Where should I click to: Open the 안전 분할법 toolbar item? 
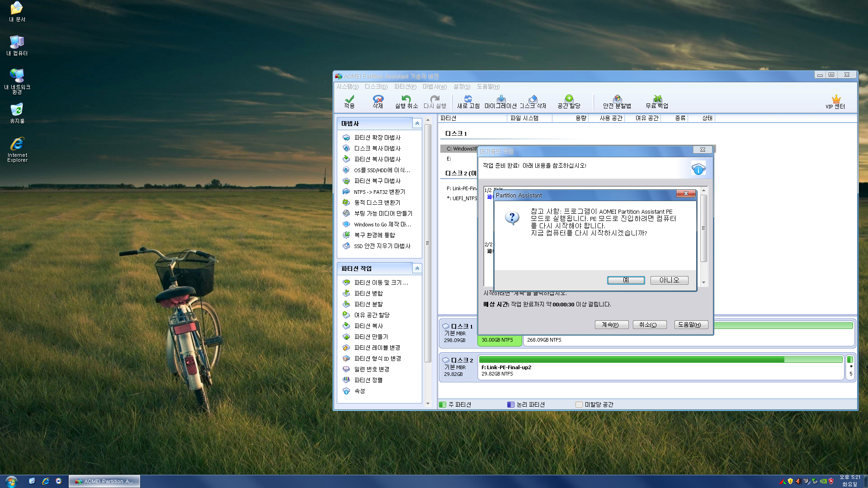(x=617, y=102)
